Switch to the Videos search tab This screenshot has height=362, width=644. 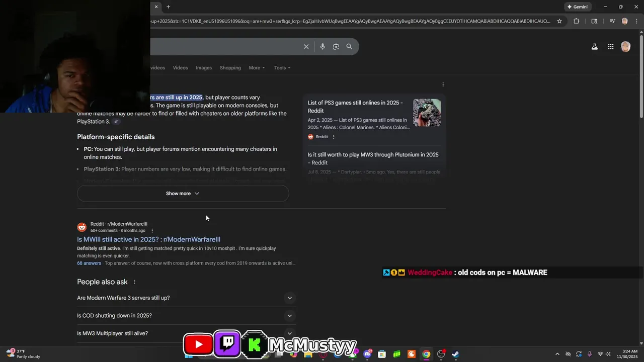180,68
